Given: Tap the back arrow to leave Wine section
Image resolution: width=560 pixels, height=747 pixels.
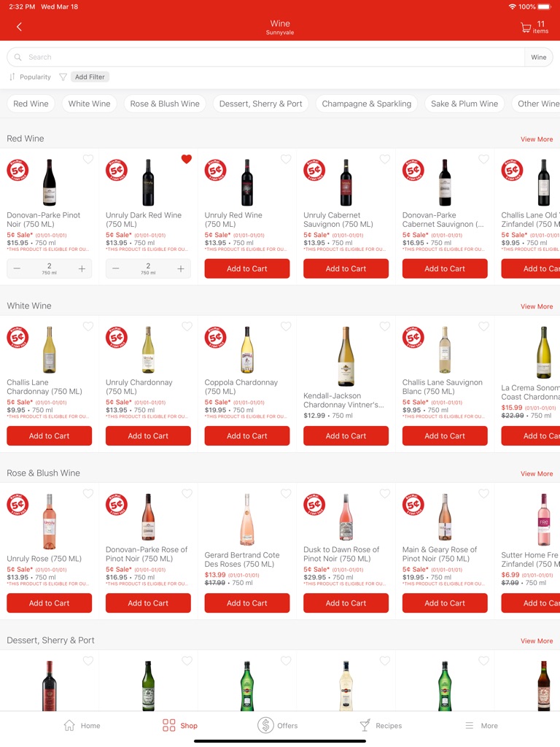Looking at the screenshot, I should 19,26.
